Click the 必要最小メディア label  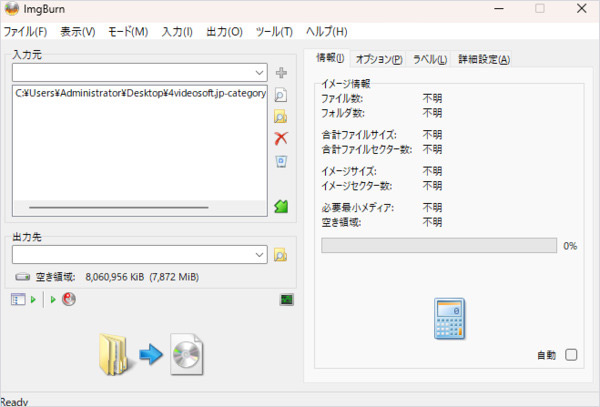[x=357, y=208]
